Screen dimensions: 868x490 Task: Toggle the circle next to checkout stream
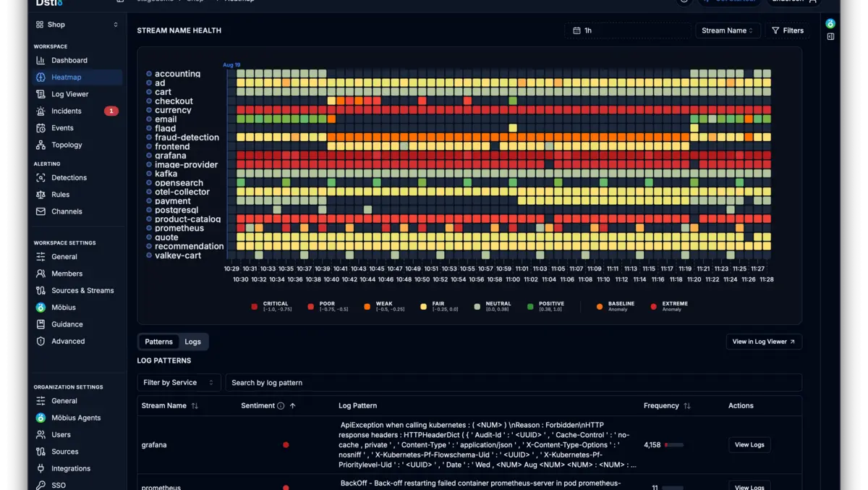149,101
